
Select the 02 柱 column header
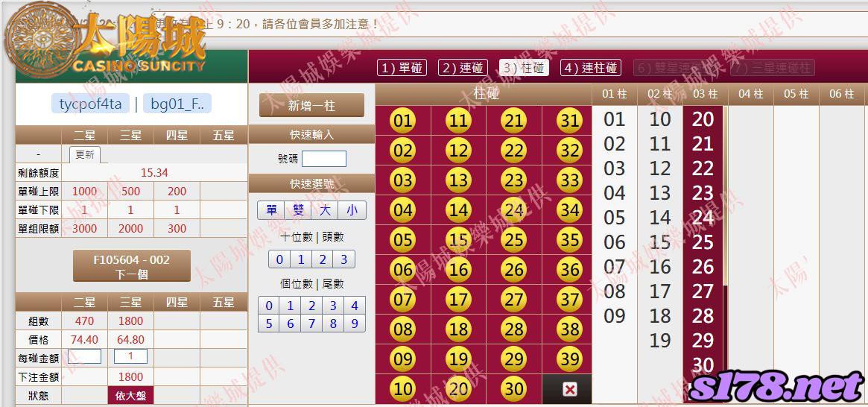click(660, 94)
